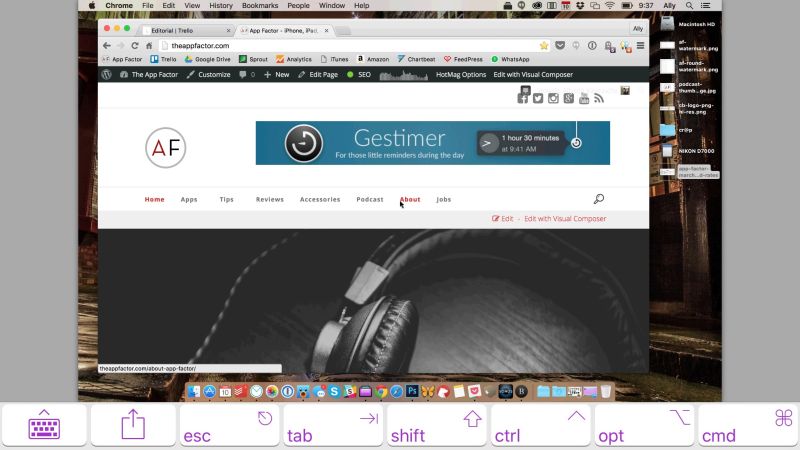The width and height of the screenshot is (800, 450).
Task: Open the RSS feed icon
Action: click(x=599, y=98)
